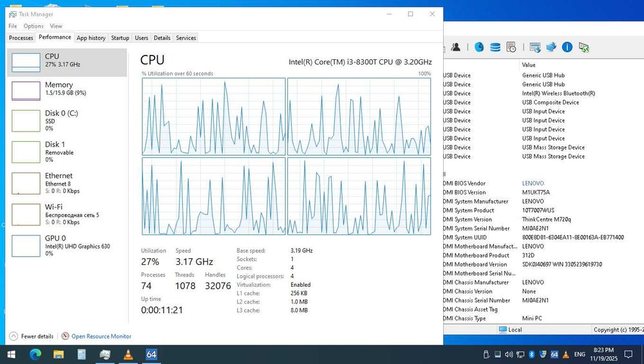The width and height of the screenshot is (644, 364).
Task: Switch to the Users tab
Action: 141,38
